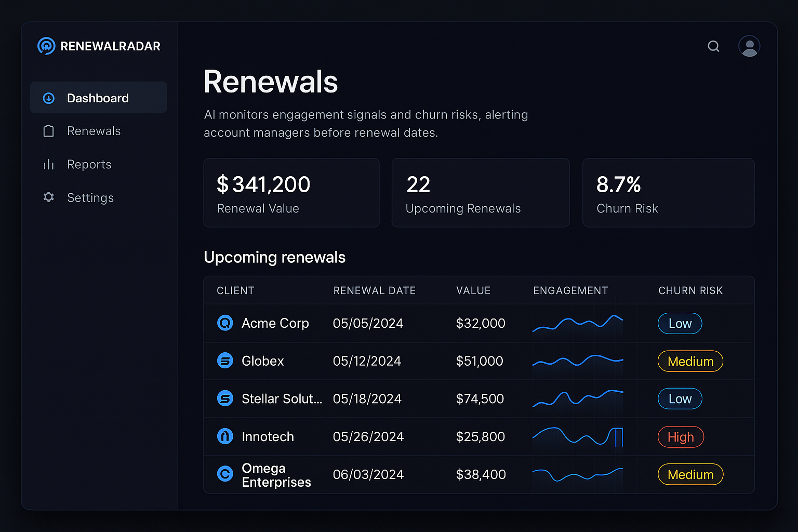The height and width of the screenshot is (532, 798).
Task: Open the Renewal Value stat card
Action: click(291, 193)
